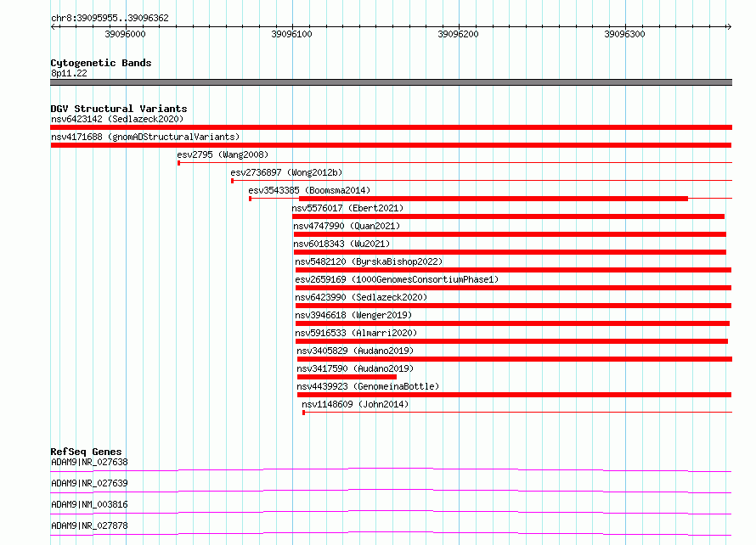The height and width of the screenshot is (545, 756).
Task: Click the 39096000 ruler position label
Action: 125,34
